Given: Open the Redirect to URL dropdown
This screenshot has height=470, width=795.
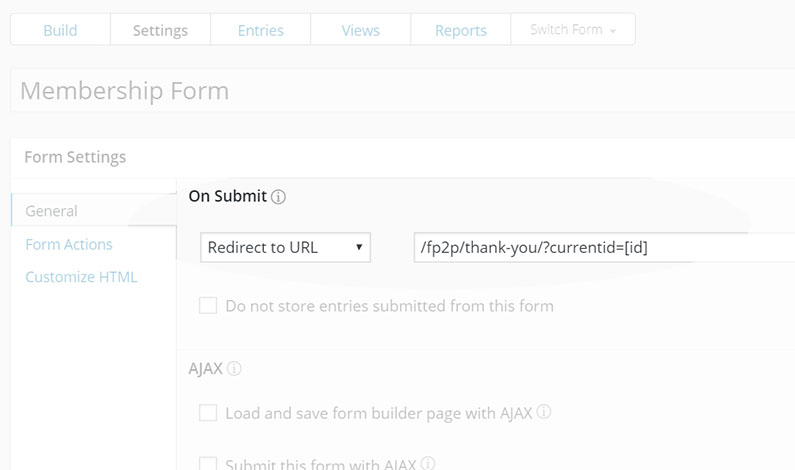Looking at the screenshot, I should click(x=285, y=247).
